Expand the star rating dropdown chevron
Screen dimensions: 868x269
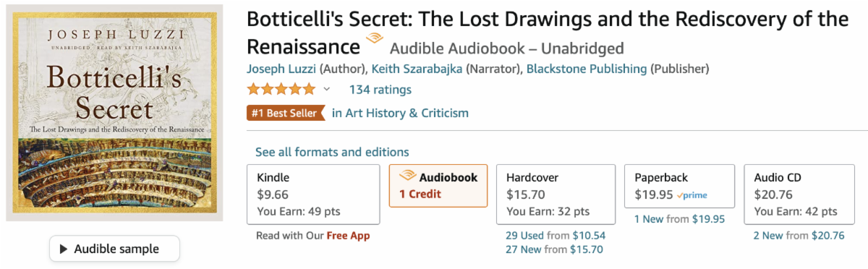coord(326,90)
